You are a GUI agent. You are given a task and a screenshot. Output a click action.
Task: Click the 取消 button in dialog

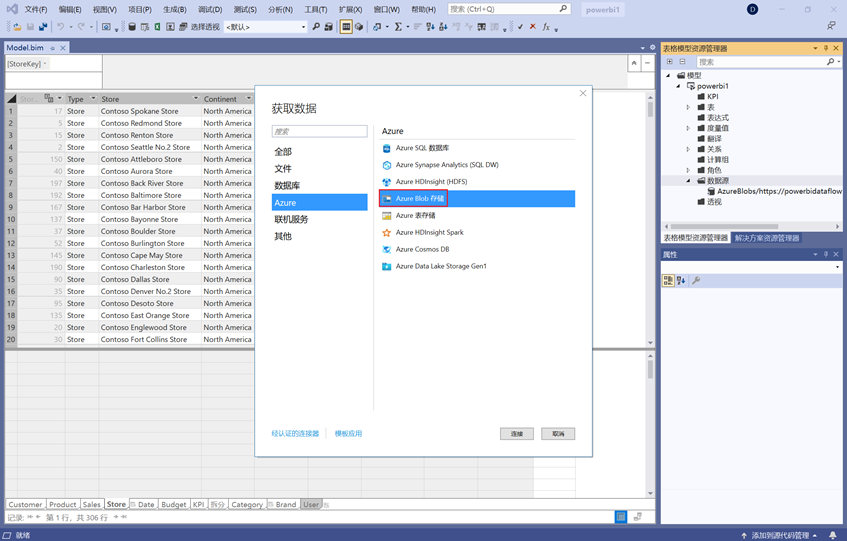coord(558,434)
